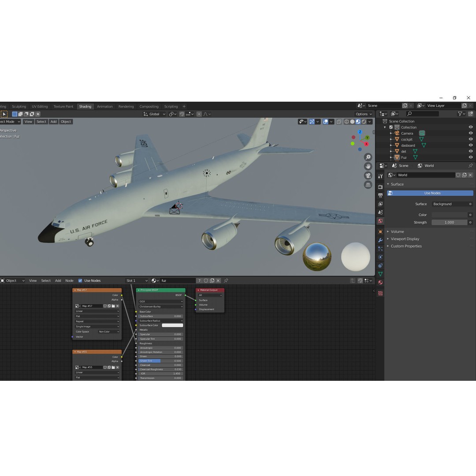Unlink the World datablock
This screenshot has width=476, height=476.
coord(470,175)
